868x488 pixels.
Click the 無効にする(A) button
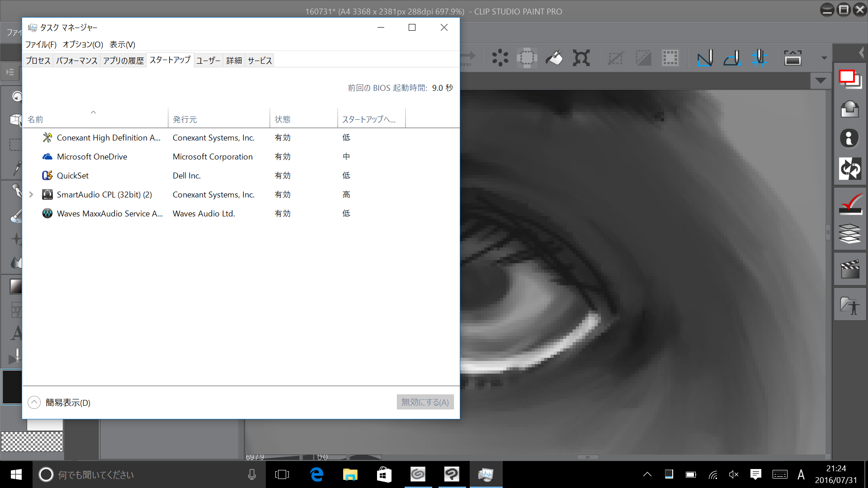point(425,402)
